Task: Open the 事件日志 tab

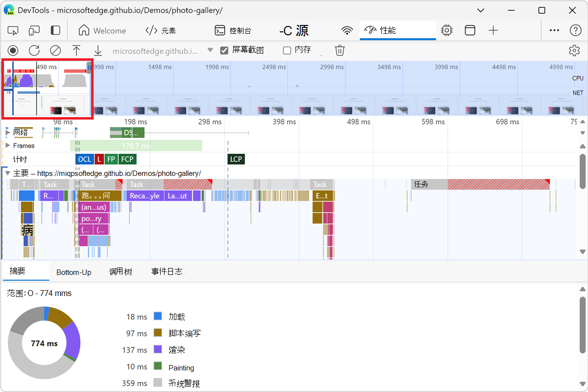Action: click(167, 272)
